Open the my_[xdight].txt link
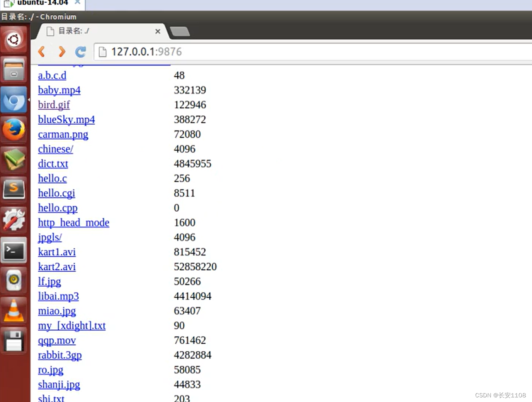This screenshot has height=402, width=532. coord(71,326)
